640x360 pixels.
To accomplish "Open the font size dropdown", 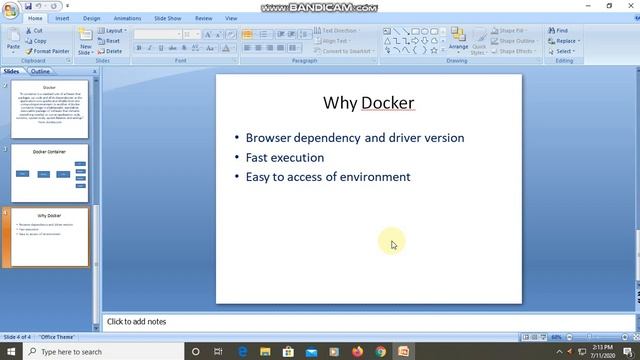I will point(198,34).
